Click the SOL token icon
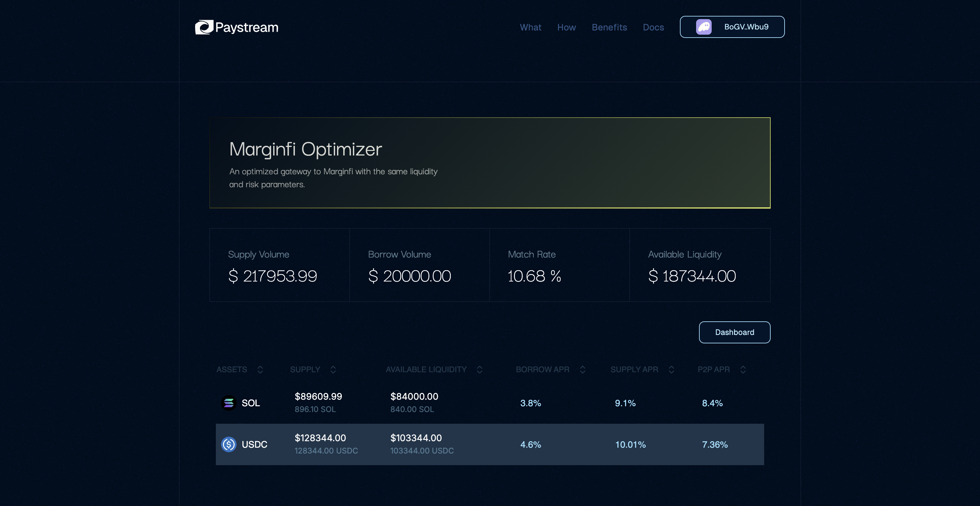The image size is (980, 506). pyautogui.click(x=229, y=403)
